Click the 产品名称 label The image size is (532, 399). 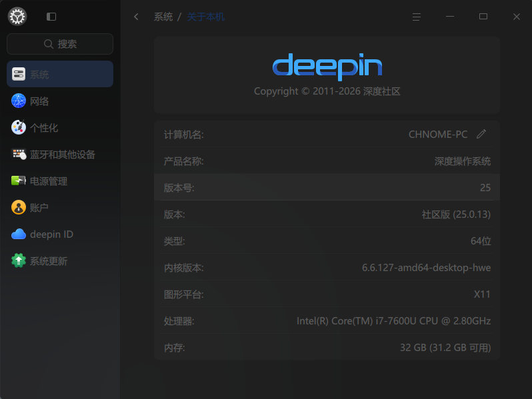[183, 161]
